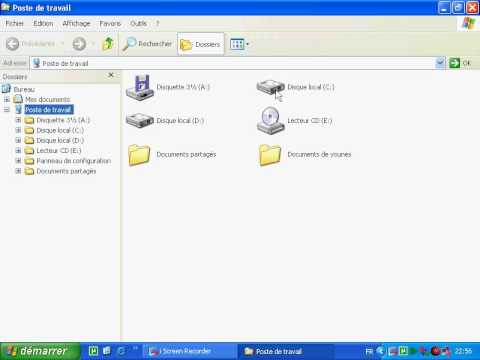Open the Back button history dropdown arrow
Viewport: 480px width, 360px height.
(x=62, y=44)
